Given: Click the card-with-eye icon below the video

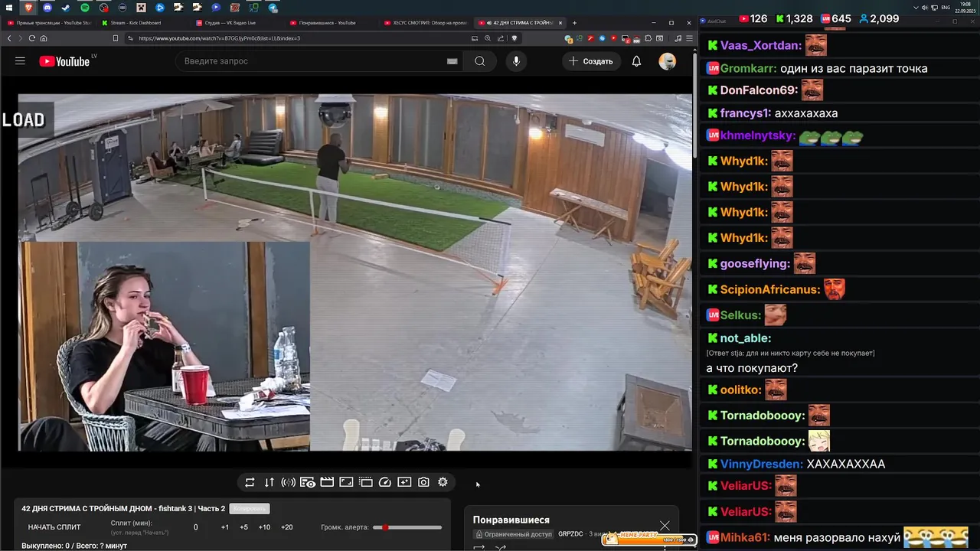Looking at the screenshot, I should click(x=308, y=482).
